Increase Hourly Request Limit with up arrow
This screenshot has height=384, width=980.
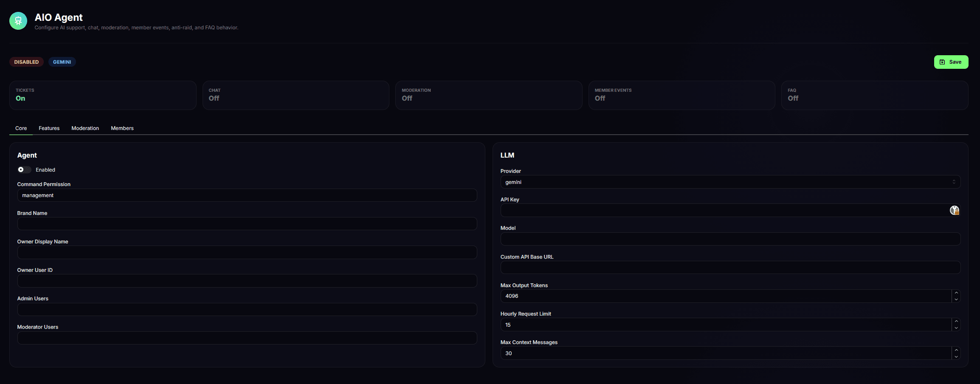coord(956,321)
